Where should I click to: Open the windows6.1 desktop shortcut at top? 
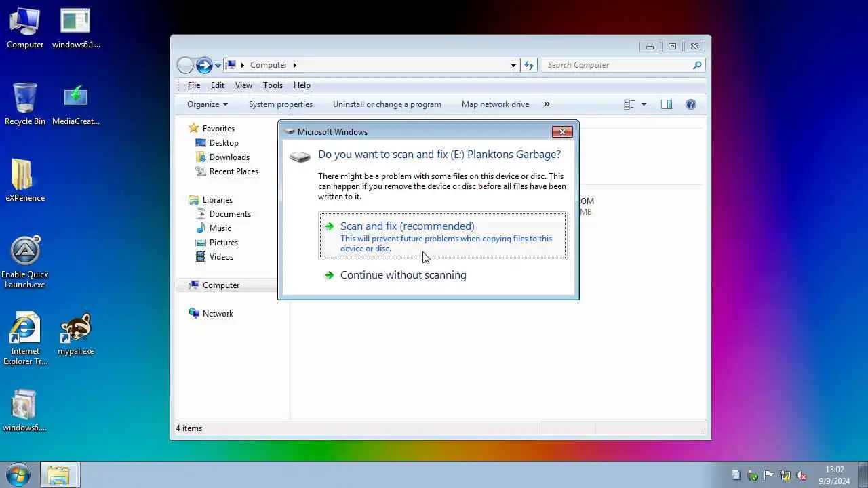point(76,28)
